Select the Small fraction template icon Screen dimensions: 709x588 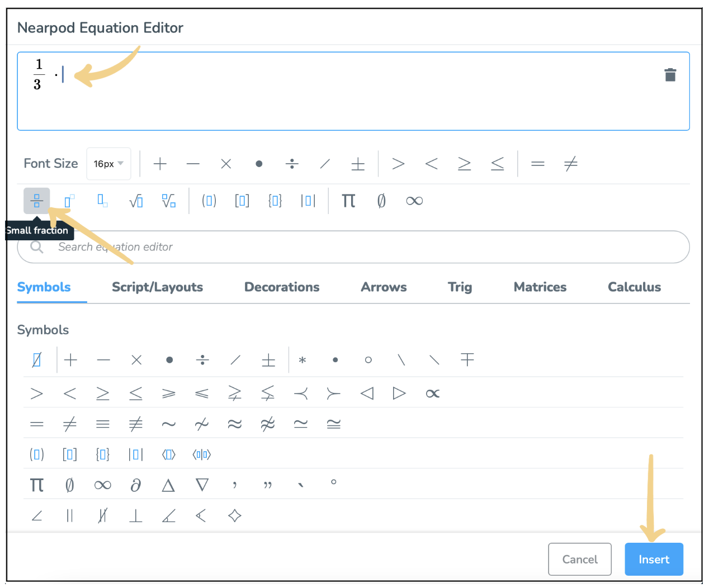point(37,201)
